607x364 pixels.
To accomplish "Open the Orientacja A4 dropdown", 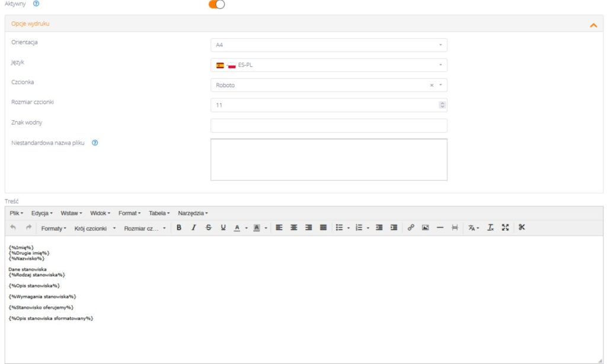I will click(328, 45).
